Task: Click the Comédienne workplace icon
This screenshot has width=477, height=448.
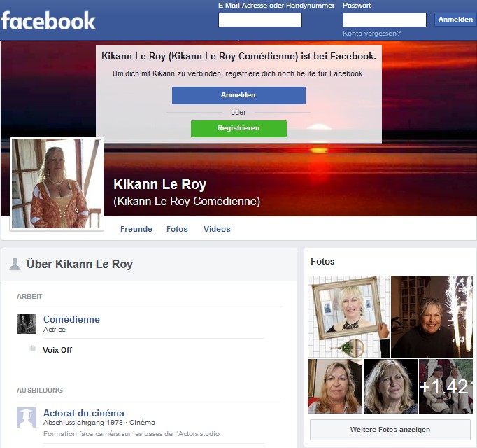Action: tap(27, 323)
